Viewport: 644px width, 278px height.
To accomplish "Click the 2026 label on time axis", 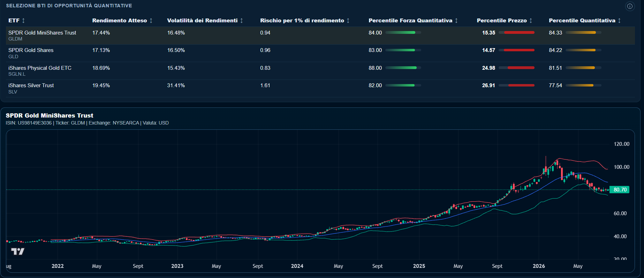I will tap(539, 266).
